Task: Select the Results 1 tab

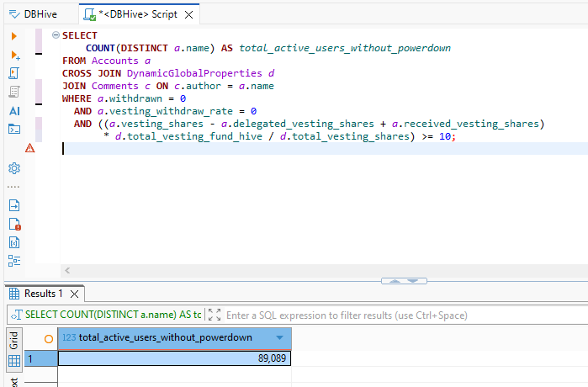Action: [x=42, y=294]
